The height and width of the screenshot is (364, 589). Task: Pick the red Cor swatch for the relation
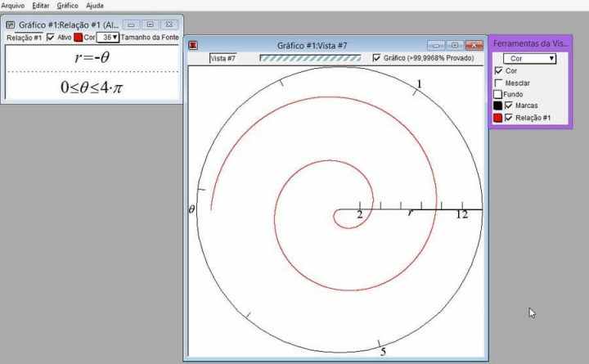click(79, 38)
